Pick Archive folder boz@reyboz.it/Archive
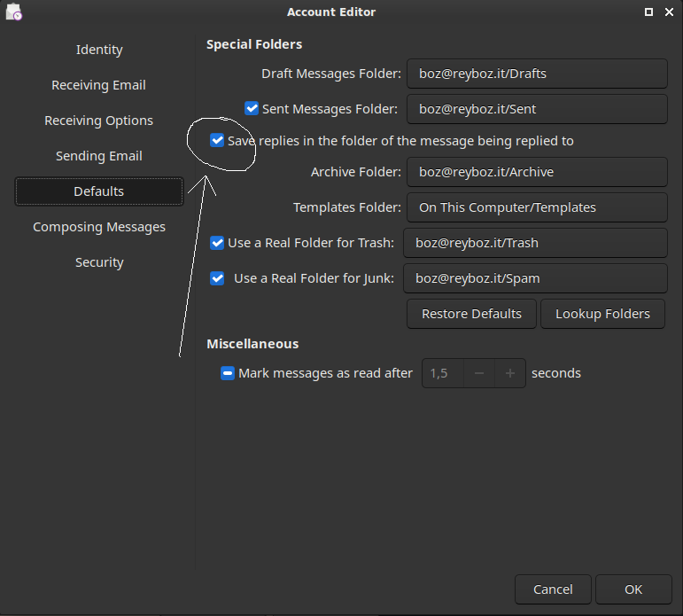683x616 pixels. point(537,172)
